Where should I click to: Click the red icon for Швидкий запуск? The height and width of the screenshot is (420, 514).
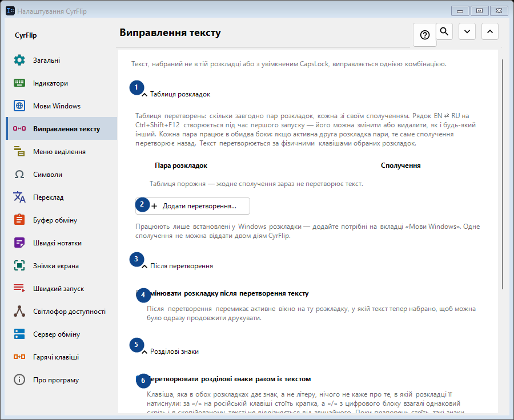coord(19,288)
